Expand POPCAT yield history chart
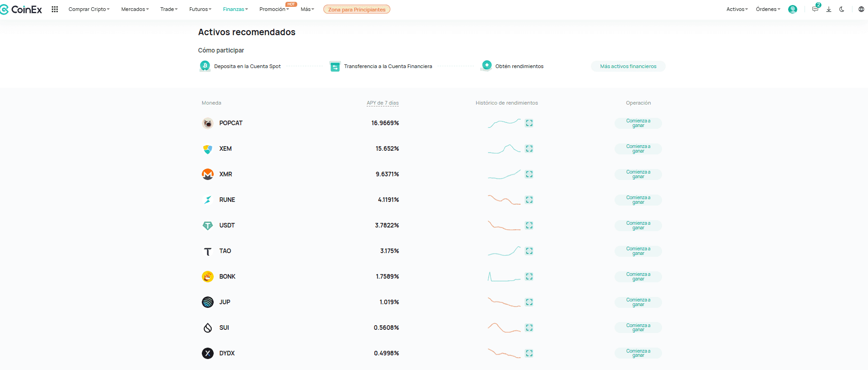Viewport: 868px width, 370px height. tap(529, 123)
